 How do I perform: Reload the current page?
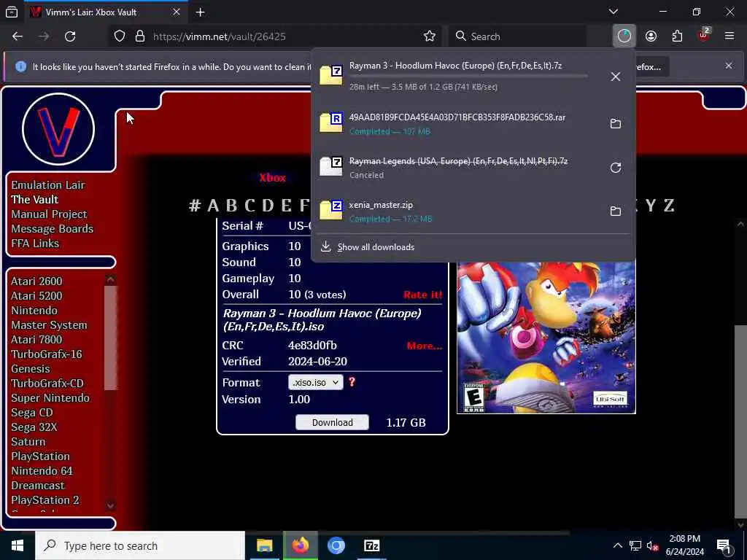click(x=70, y=36)
